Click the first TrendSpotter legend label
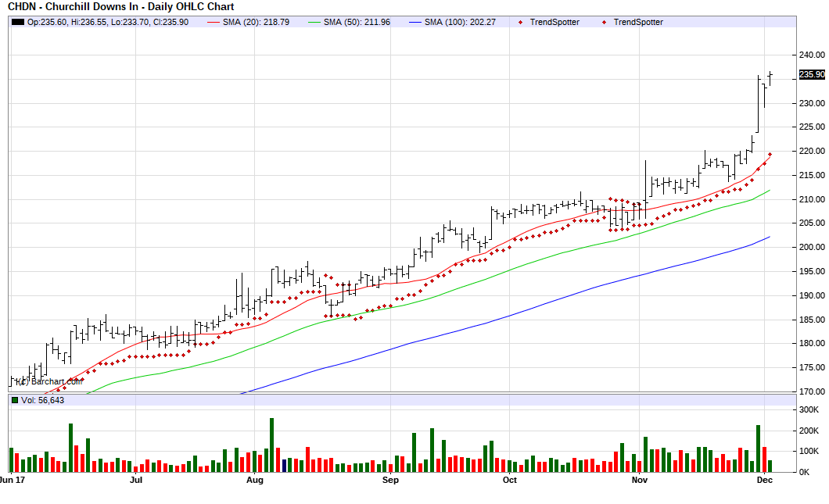 click(x=554, y=22)
